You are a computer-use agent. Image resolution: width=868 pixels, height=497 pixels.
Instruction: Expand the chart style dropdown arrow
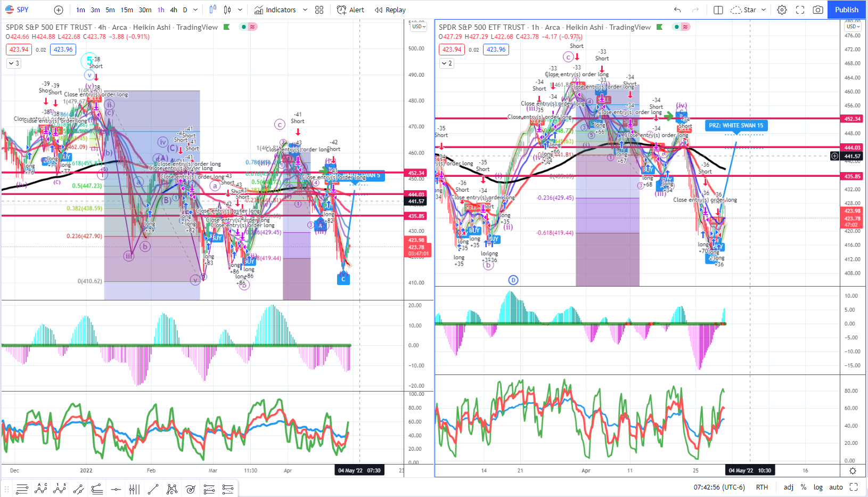[240, 10]
